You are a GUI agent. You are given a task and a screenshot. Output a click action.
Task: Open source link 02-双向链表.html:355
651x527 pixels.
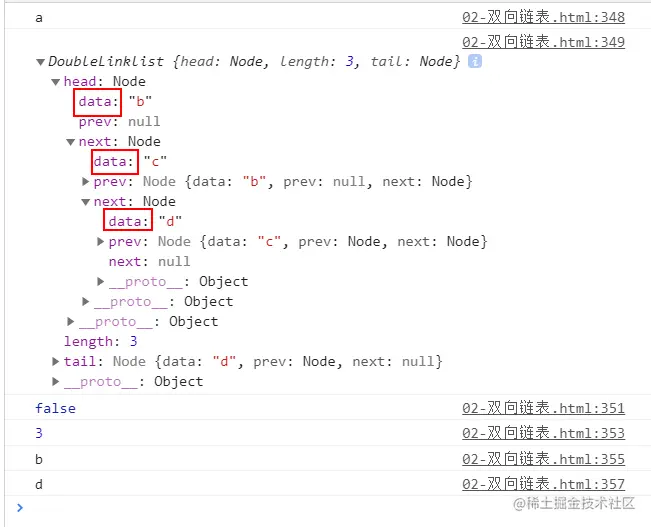pyautogui.click(x=543, y=459)
